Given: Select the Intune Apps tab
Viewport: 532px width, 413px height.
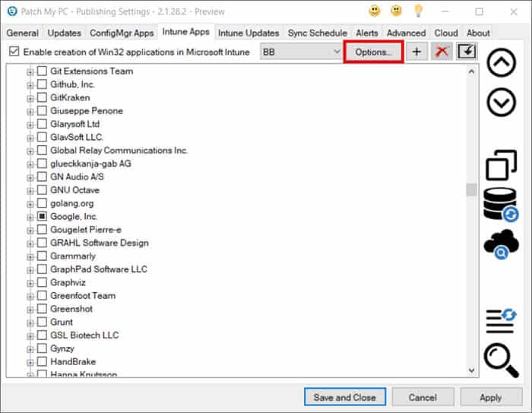Looking at the screenshot, I should point(185,32).
